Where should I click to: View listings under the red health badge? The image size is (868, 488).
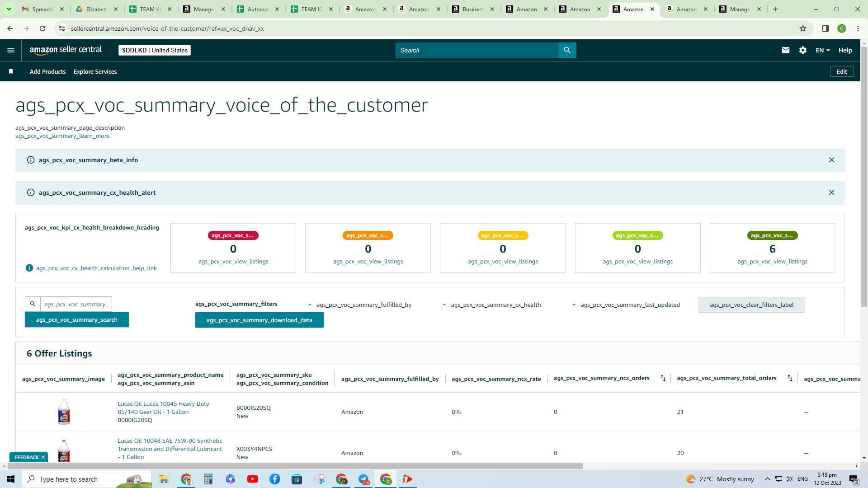click(233, 262)
